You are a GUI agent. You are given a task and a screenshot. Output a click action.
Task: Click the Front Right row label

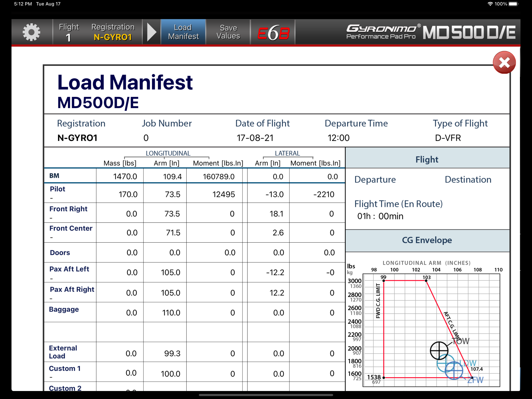tap(68, 209)
